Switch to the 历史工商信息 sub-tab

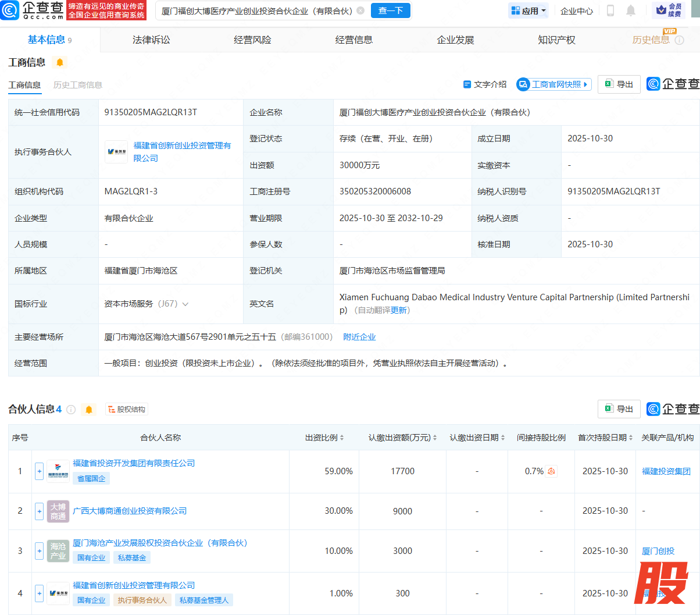(77, 85)
